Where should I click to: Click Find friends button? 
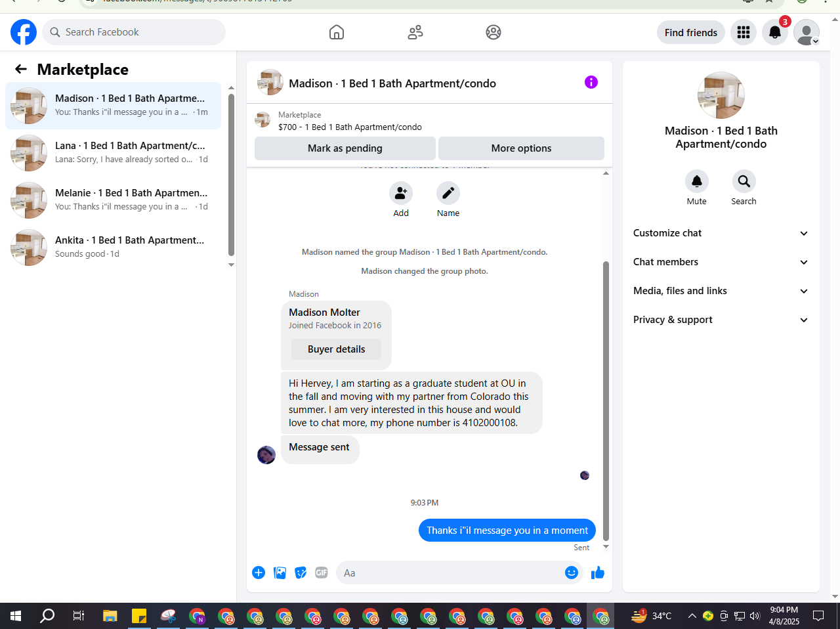[691, 32]
